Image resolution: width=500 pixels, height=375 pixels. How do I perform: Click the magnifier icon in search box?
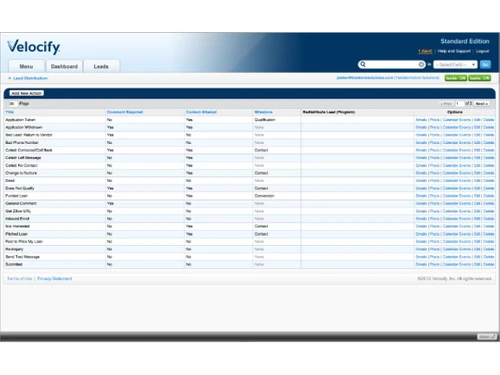[x=363, y=64]
